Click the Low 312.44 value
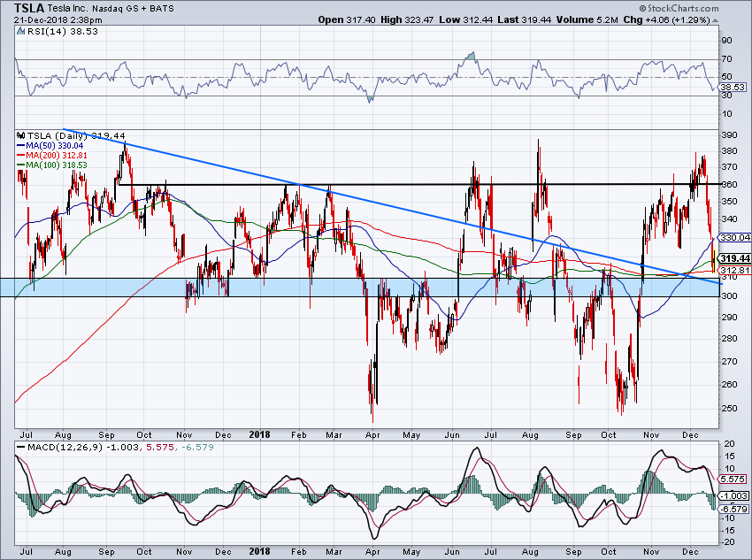 pos(465,19)
